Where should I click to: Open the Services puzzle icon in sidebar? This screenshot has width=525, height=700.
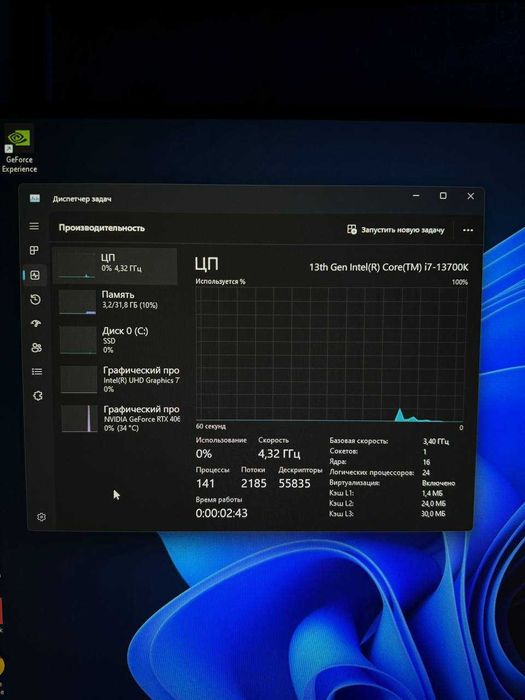pyautogui.click(x=38, y=396)
